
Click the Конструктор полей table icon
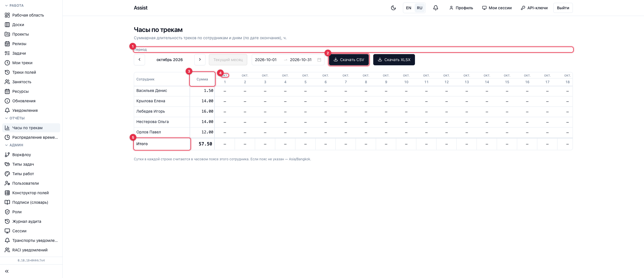pos(7,193)
